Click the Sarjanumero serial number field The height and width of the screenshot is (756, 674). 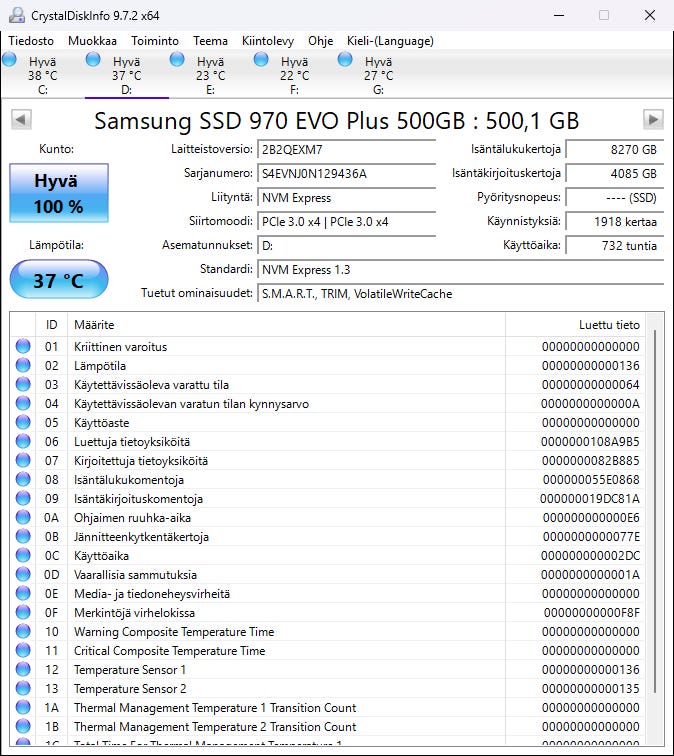(x=345, y=174)
